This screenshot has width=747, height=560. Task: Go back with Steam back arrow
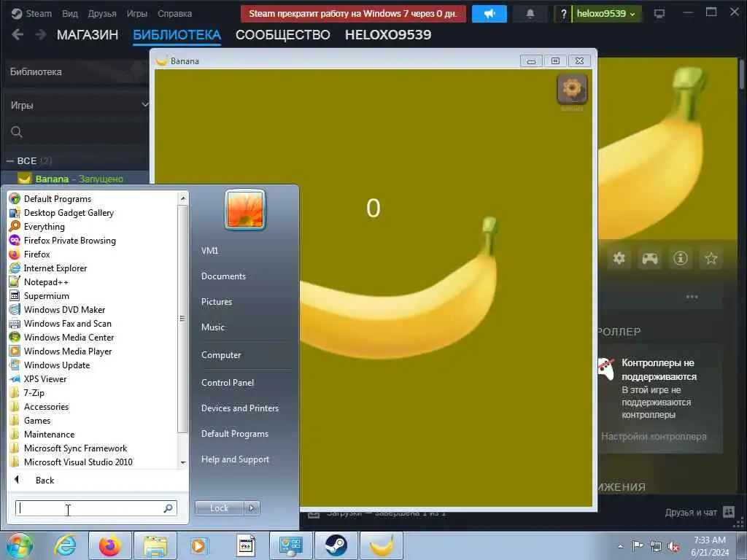point(18,35)
